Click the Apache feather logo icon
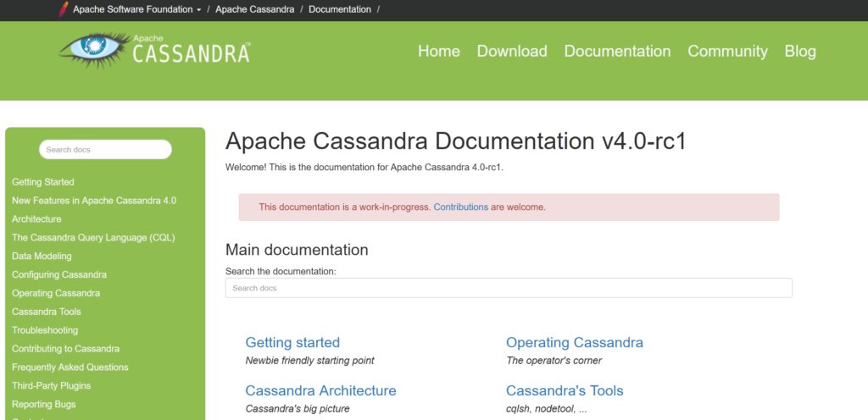The image size is (868, 420). point(64,9)
